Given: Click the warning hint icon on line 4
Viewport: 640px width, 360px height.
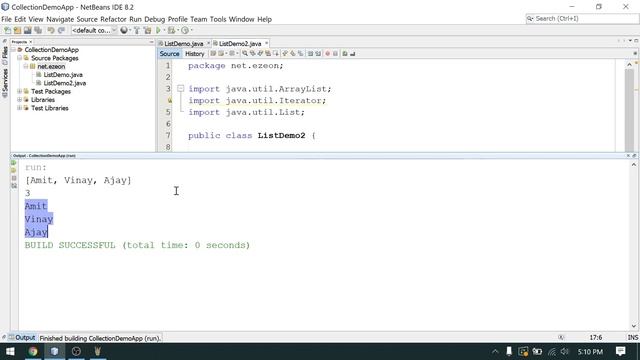Looking at the screenshot, I should click(169, 100).
